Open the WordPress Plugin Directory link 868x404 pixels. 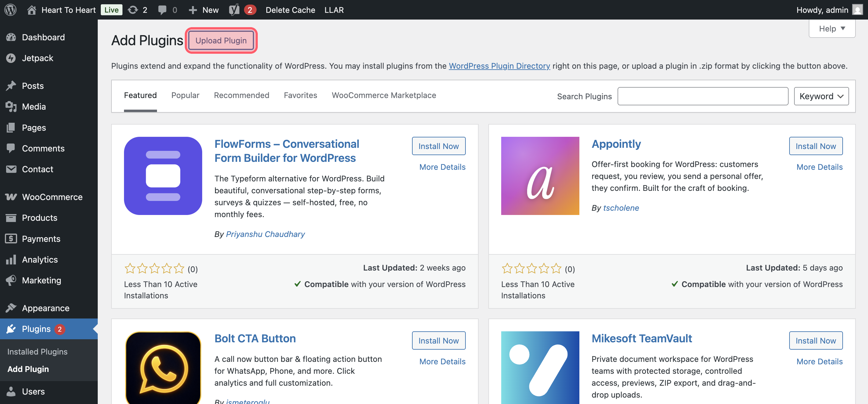coord(499,66)
